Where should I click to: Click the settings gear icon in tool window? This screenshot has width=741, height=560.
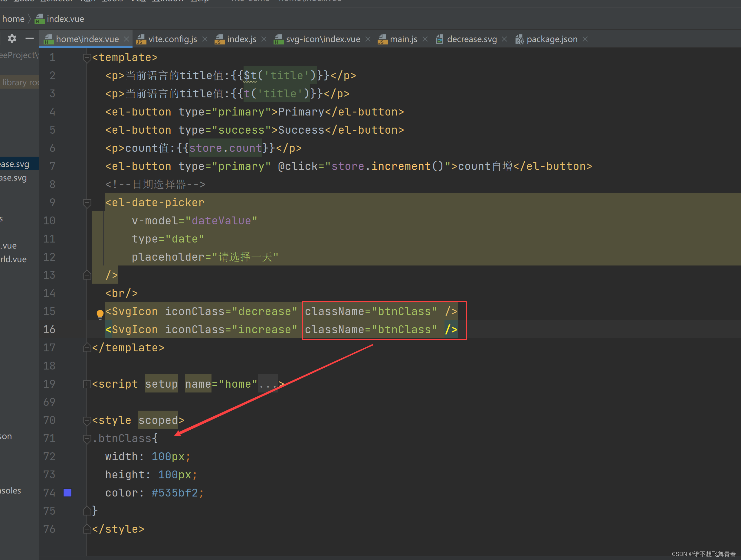12,39
